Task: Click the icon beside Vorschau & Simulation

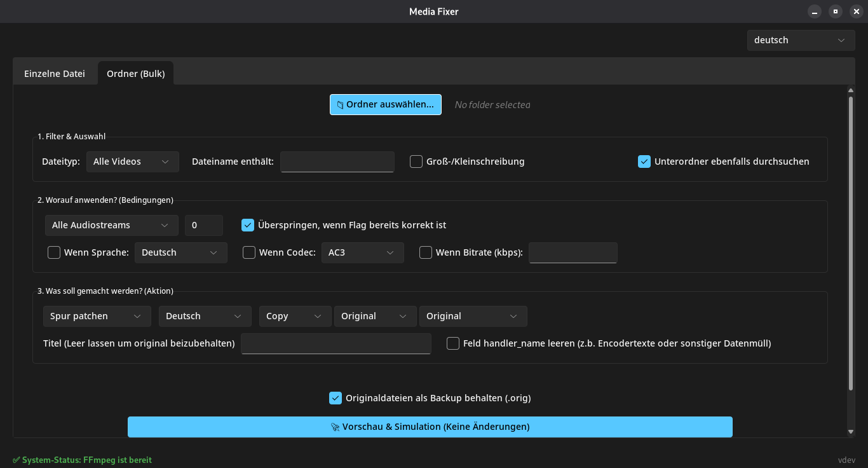Action: (x=335, y=427)
